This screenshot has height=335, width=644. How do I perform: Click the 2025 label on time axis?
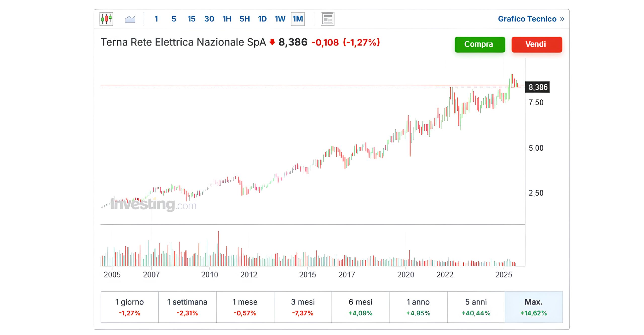point(504,275)
